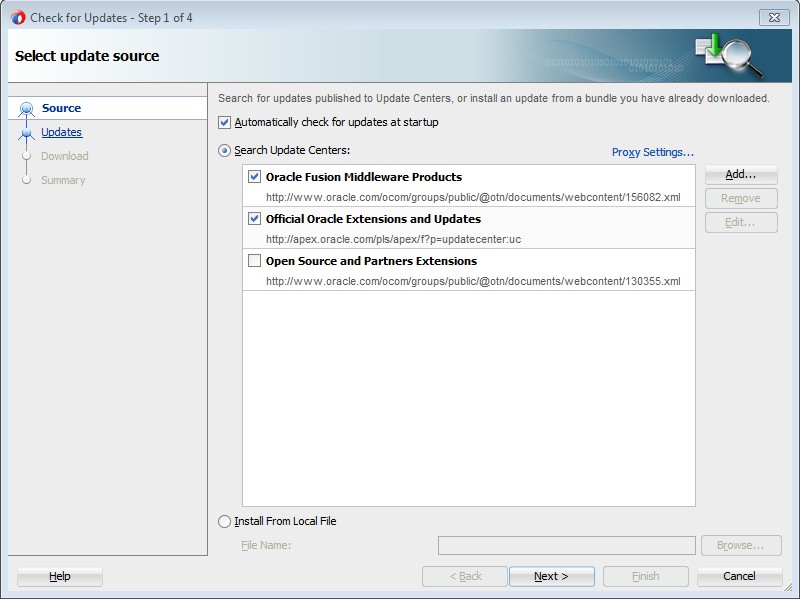This screenshot has width=800, height=599.
Task: Close the Check for Updates dialog
Action: [774, 17]
